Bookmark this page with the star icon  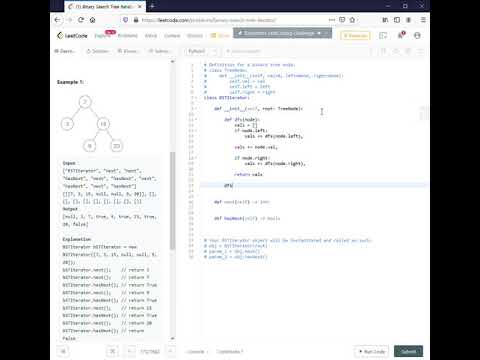tap(352, 20)
